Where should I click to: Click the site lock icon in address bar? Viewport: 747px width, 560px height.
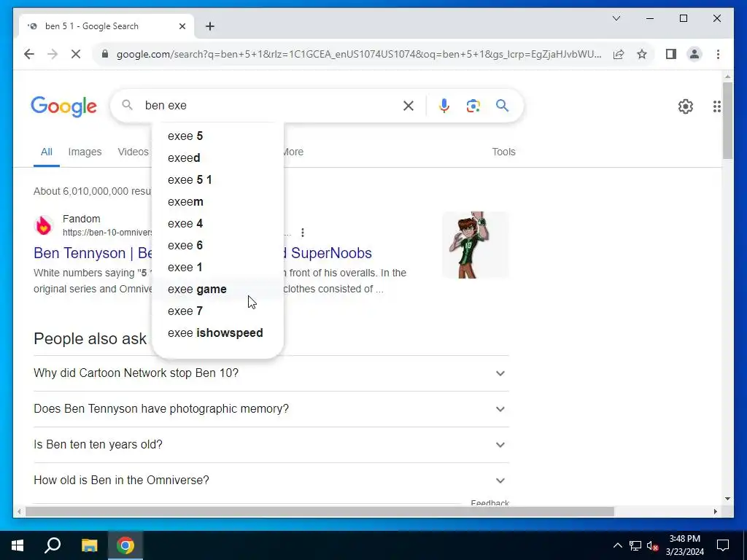[105, 54]
